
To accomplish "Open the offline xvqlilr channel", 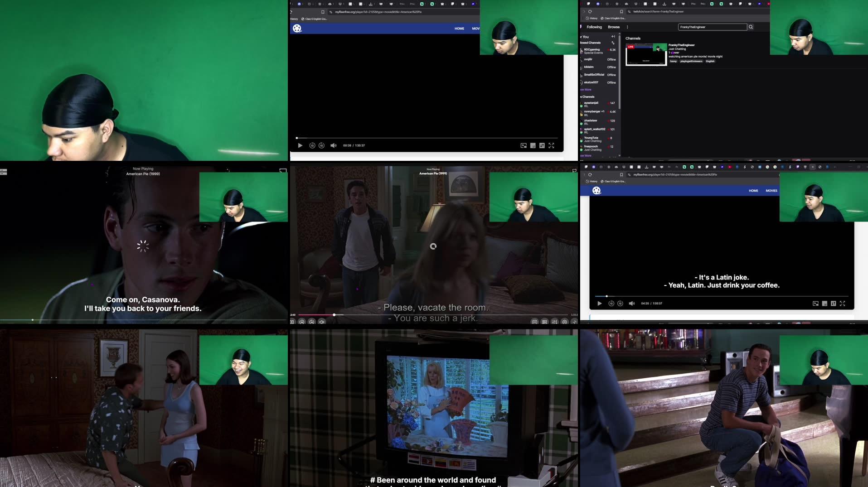I will coord(599,59).
